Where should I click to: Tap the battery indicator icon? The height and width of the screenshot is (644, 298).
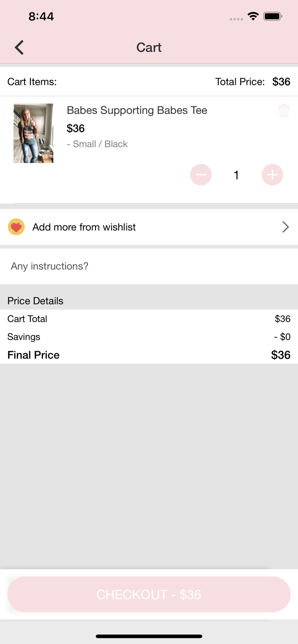[273, 16]
